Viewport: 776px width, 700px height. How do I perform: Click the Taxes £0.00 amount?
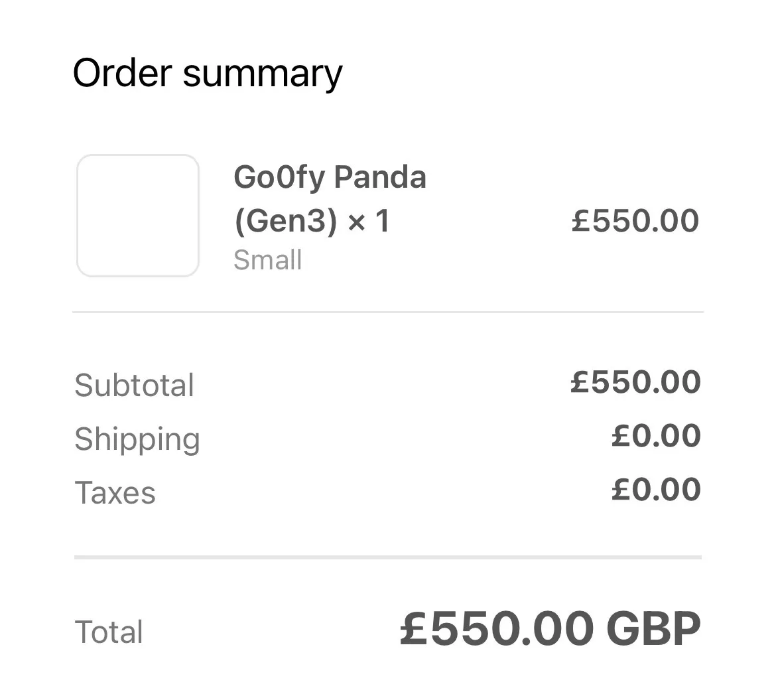[x=656, y=490]
